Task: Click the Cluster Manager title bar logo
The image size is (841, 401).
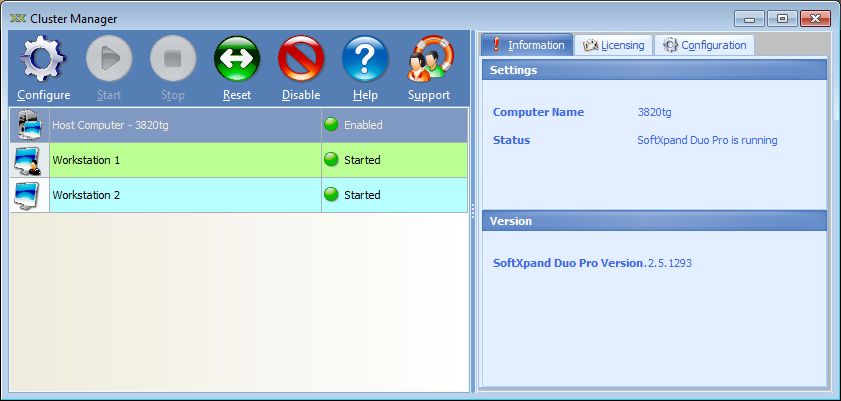Action: coord(18,19)
